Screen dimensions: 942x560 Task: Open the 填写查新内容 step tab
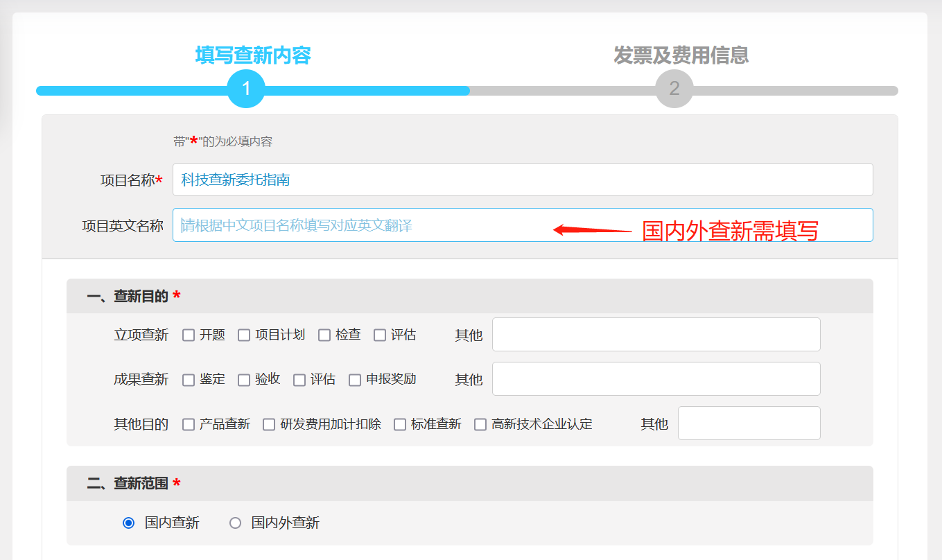[253, 55]
